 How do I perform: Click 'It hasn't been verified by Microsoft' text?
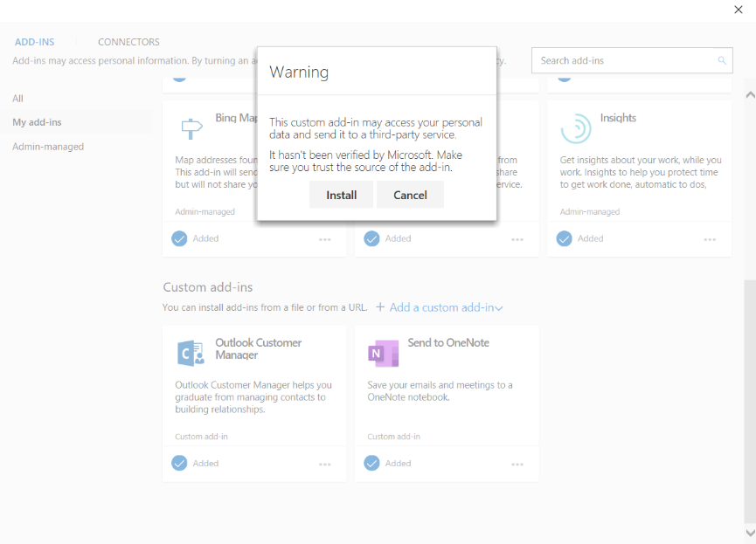tap(365, 161)
